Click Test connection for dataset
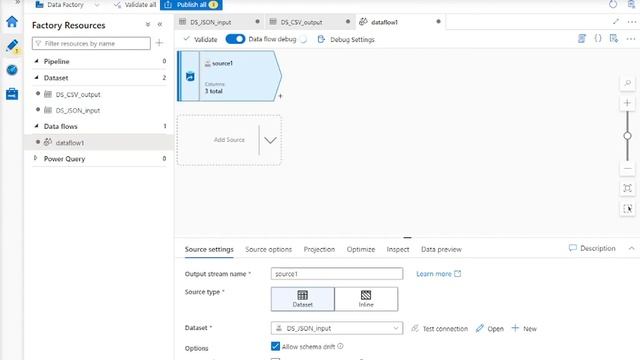This screenshot has height=360, width=640. 440,328
